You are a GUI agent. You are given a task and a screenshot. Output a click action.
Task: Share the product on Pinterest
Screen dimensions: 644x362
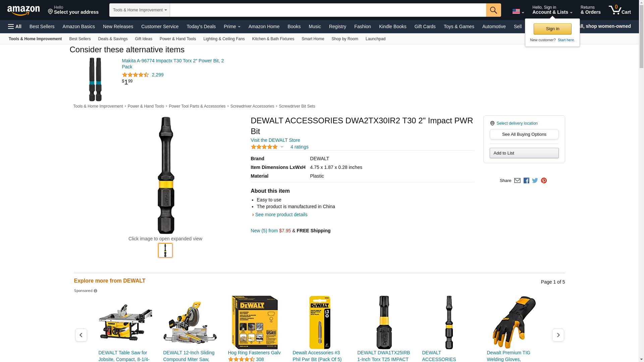click(544, 181)
